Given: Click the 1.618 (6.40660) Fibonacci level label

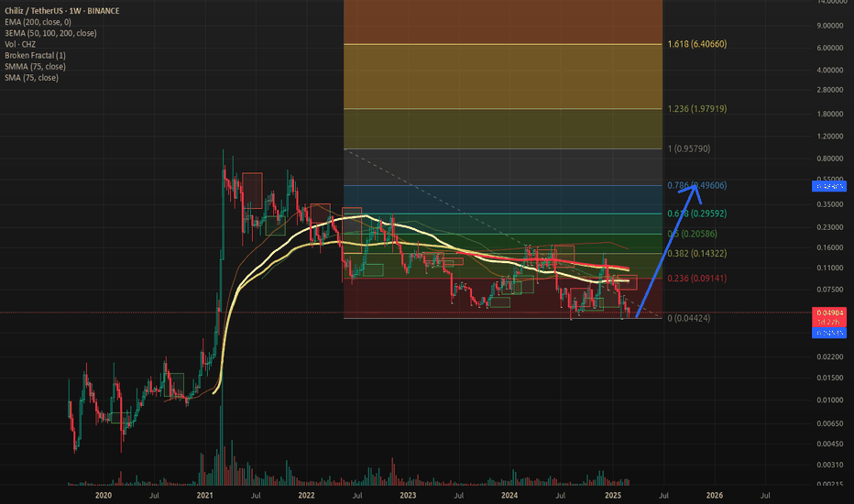Looking at the screenshot, I should click(697, 44).
